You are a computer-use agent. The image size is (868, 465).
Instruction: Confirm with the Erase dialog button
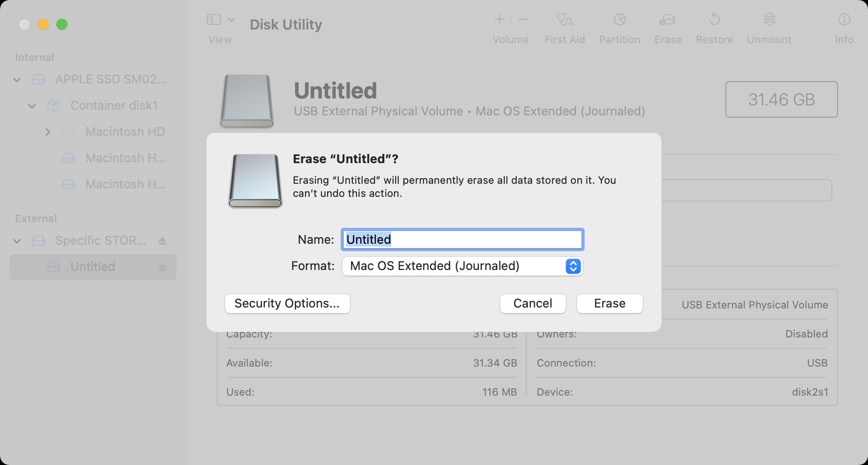[x=609, y=304]
